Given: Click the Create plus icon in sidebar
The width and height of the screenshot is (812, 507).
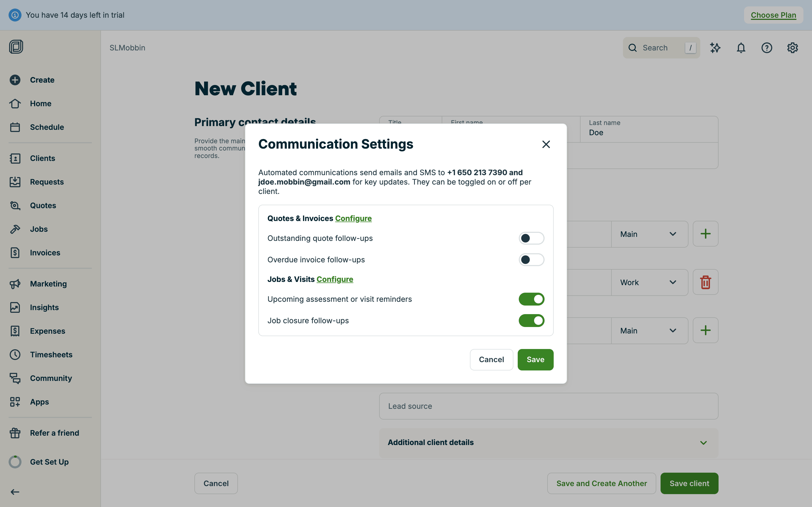Looking at the screenshot, I should (x=15, y=80).
